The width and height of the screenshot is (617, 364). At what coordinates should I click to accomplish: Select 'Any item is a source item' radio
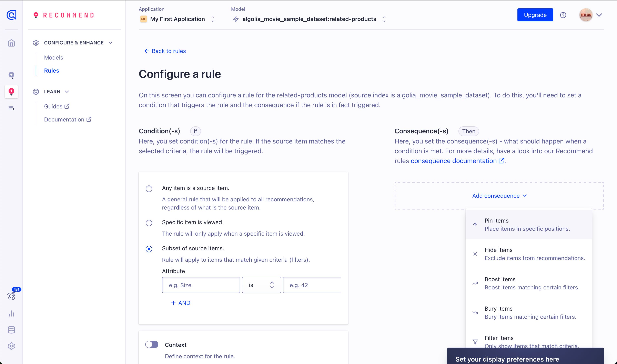click(x=149, y=189)
